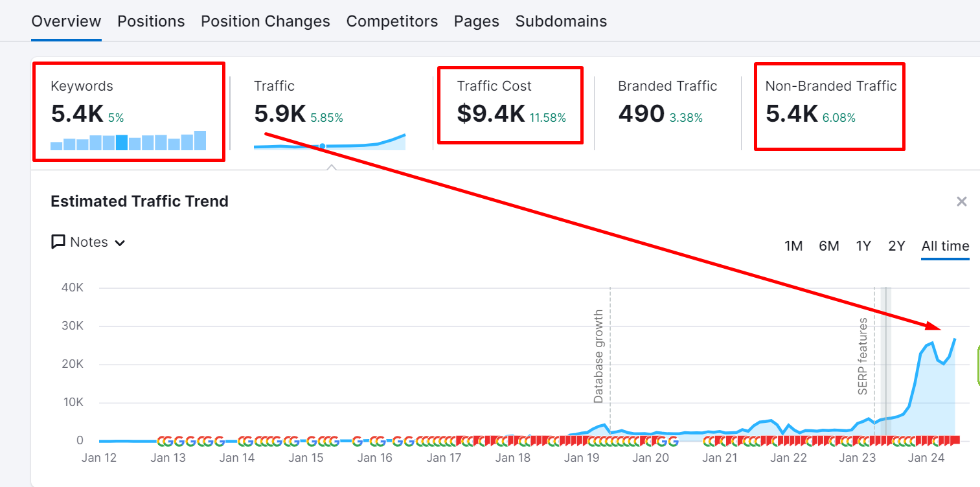Click the Database growth chart annotation
The height and width of the screenshot is (487, 980).
tap(598, 356)
